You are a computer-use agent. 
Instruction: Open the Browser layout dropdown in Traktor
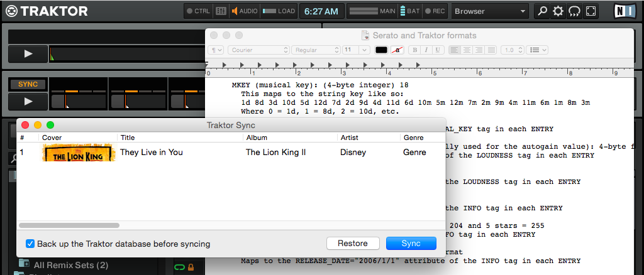[x=491, y=11]
